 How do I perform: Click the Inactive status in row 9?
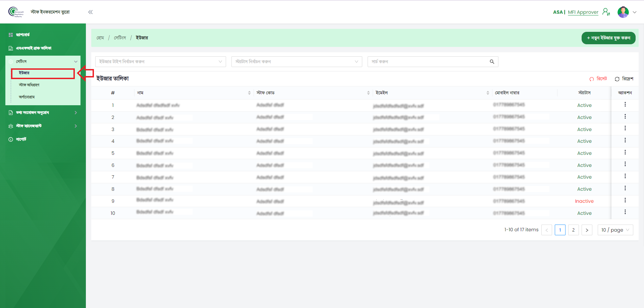click(x=584, y=201)
